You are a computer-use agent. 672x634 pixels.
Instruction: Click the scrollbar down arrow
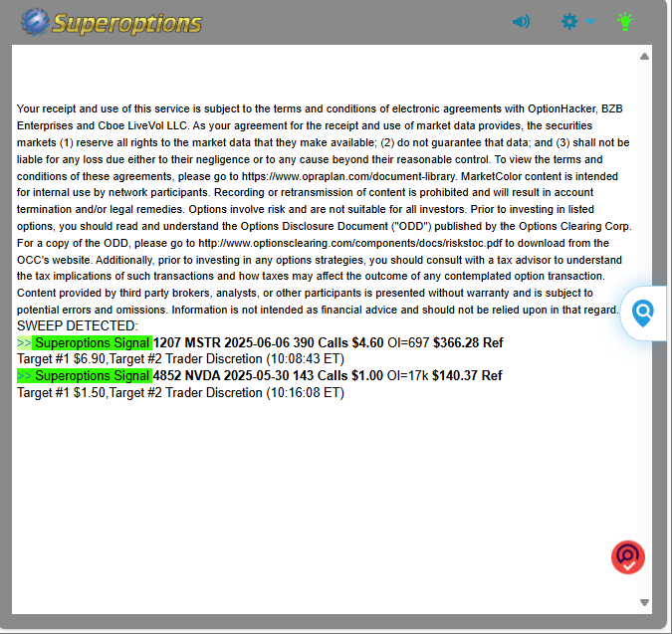click(644, 602)
